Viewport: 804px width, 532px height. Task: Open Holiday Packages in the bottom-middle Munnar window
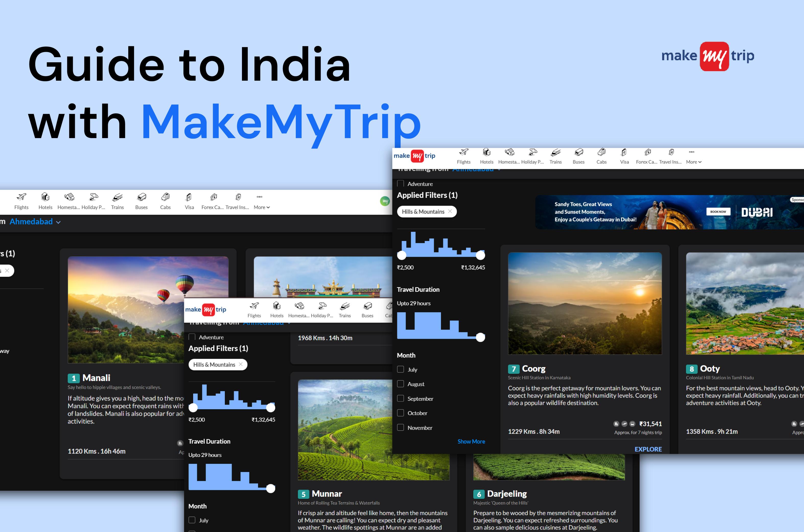pyautogui.click(x=322, y=310)
